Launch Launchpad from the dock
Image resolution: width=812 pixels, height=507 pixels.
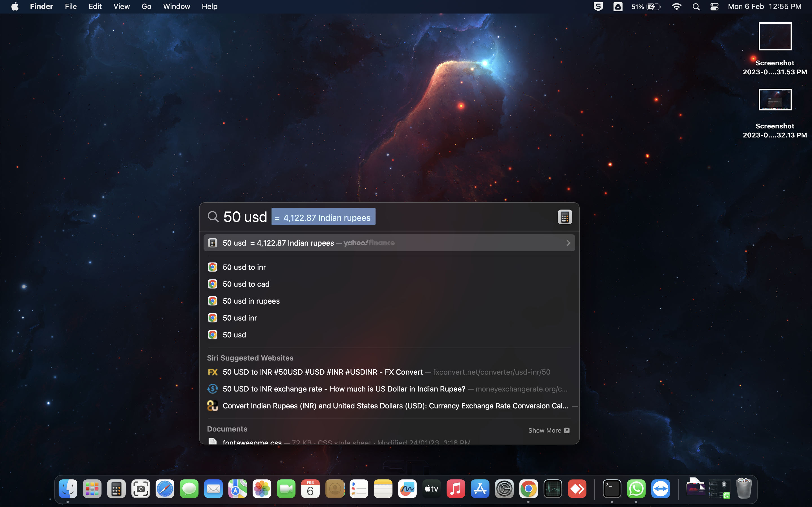92,489
